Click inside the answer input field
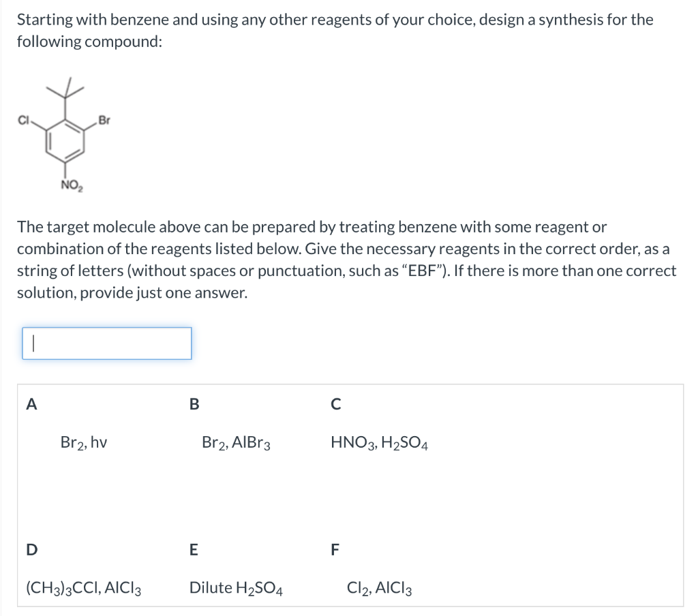The height and width of the screenshot is (616, 698). [106, 343]
